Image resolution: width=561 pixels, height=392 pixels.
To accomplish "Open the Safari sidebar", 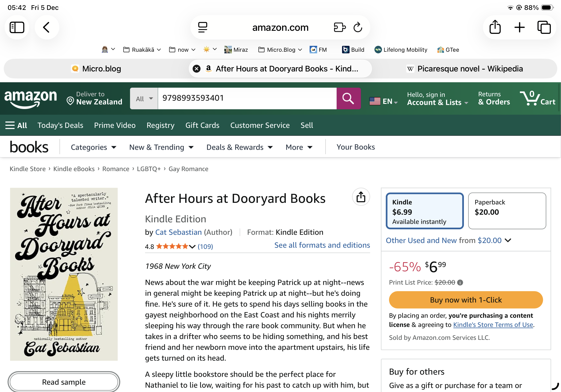I will pyautogui.click(x=17, y=27).
